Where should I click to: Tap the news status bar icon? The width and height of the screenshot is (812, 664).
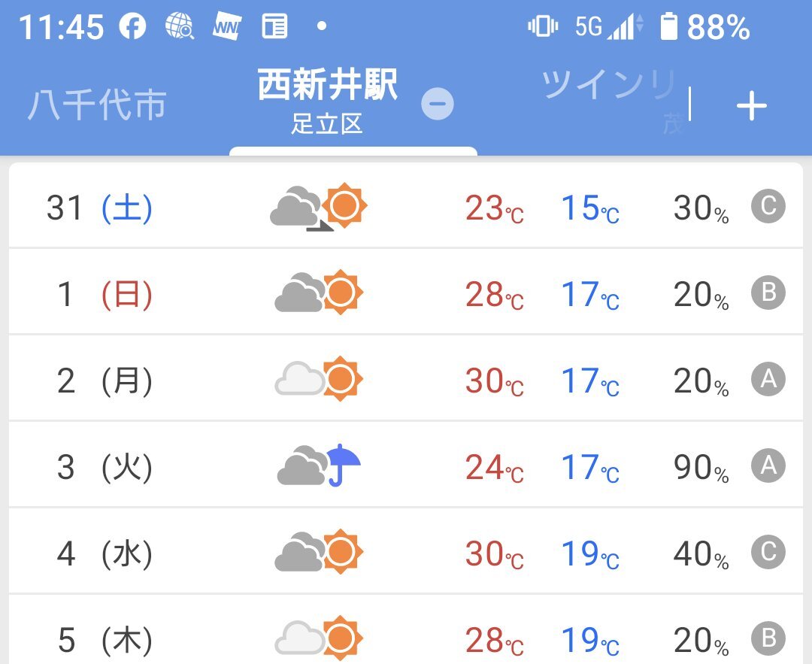(x=274, y=26)
